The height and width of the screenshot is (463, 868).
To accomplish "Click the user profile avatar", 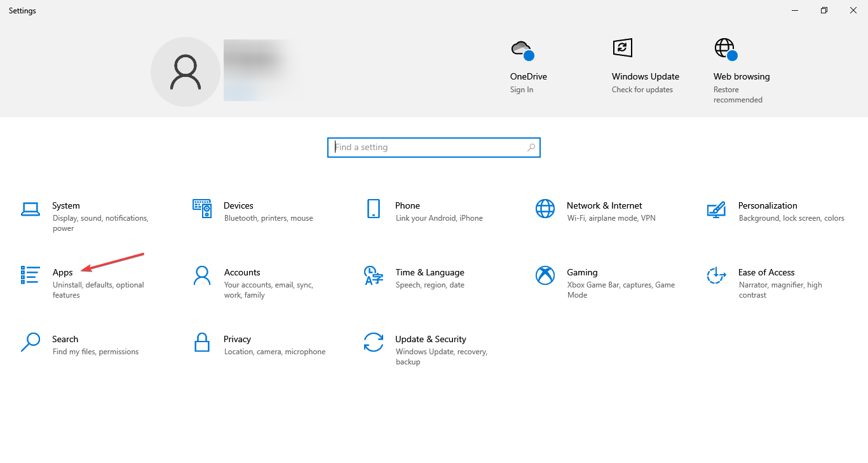I will (186, 72).
